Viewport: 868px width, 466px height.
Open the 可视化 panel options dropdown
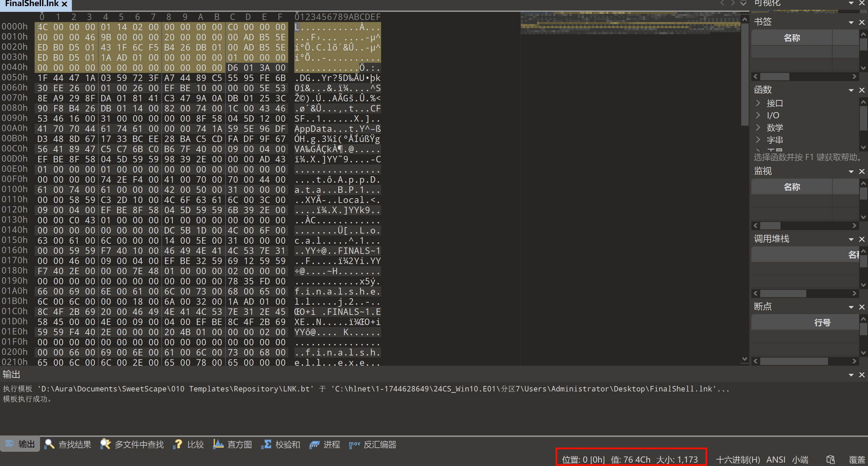[851, 3]
